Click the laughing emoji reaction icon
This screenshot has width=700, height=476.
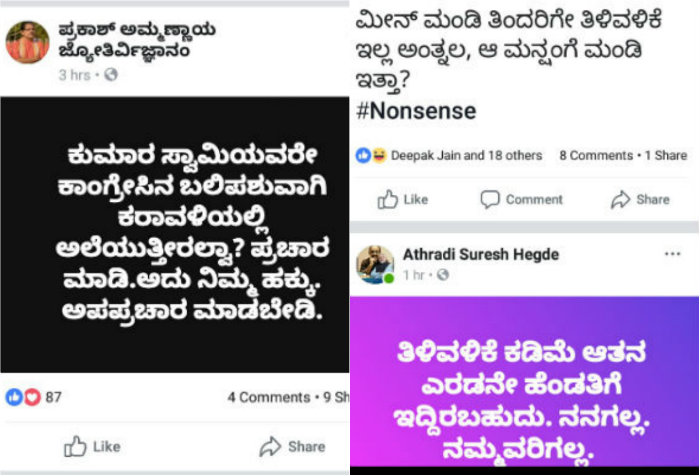pyautogui.click(x=379, y=155)
